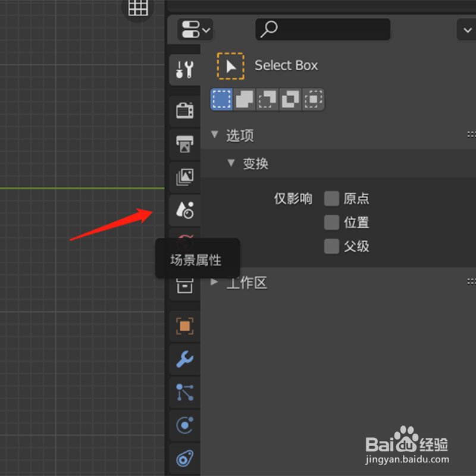Image resolution: width=476 pixels, height=476 pixels.
Task: Open the Object Constraints properties tab
Action: tap(185, 458)
